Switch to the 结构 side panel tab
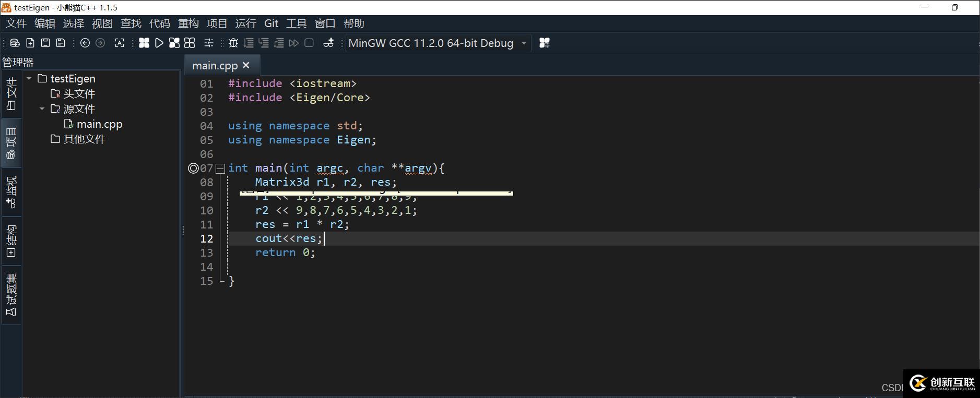The image size is (980, 398). 11,241
